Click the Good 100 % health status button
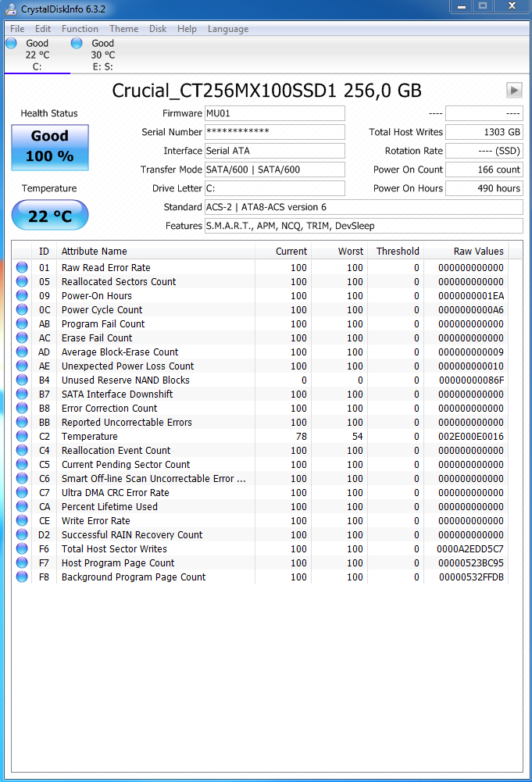 (50, 148)
